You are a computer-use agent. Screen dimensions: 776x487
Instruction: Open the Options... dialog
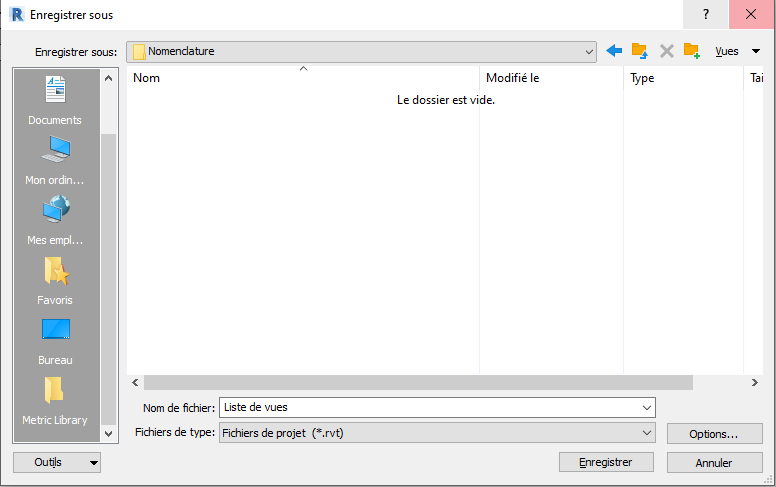pyautogui.click(x=714, y=434)
